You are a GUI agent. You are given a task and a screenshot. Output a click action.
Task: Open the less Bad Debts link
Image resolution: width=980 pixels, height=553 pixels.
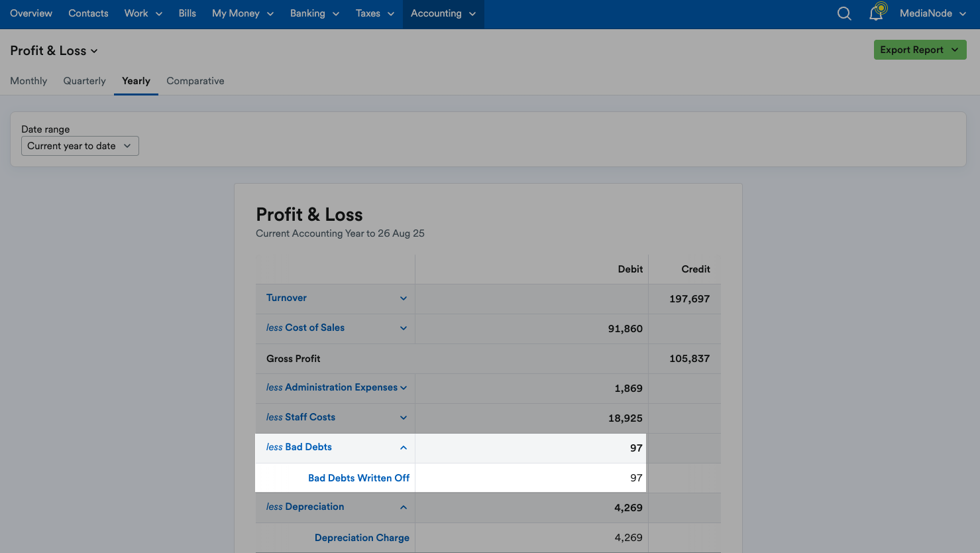click(x=299, y=447)
